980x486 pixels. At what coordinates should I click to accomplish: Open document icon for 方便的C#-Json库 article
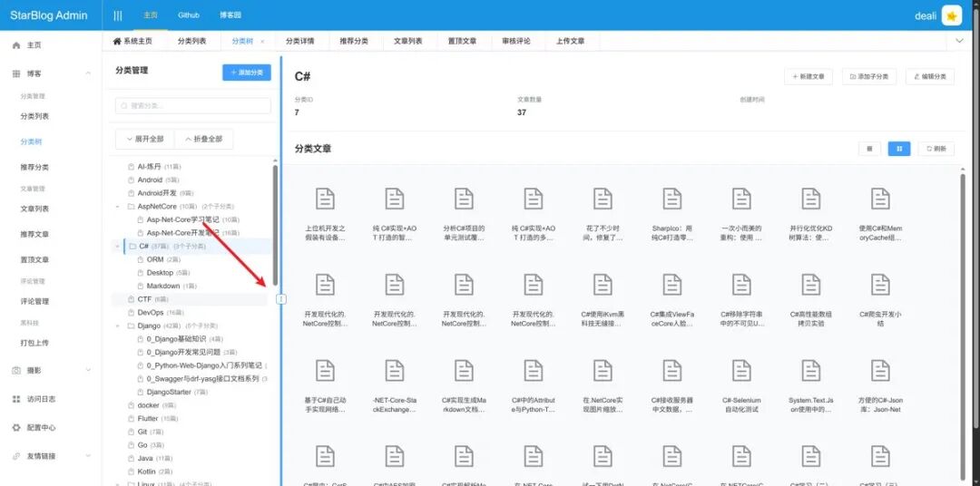(880, 371)
